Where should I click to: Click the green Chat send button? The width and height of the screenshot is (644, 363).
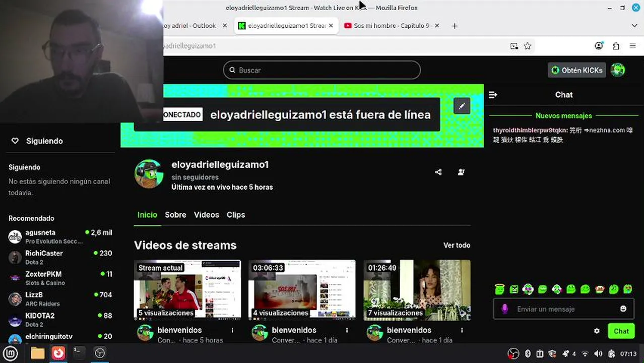pos(621,331)
